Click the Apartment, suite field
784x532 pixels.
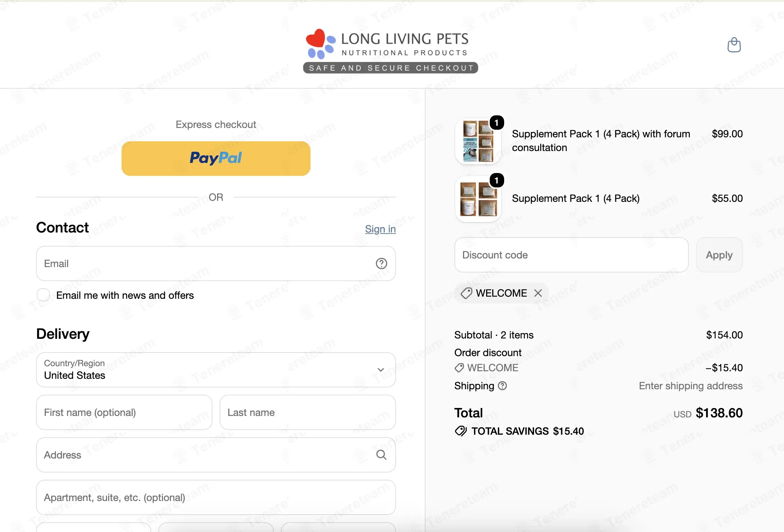pos(216,497)
